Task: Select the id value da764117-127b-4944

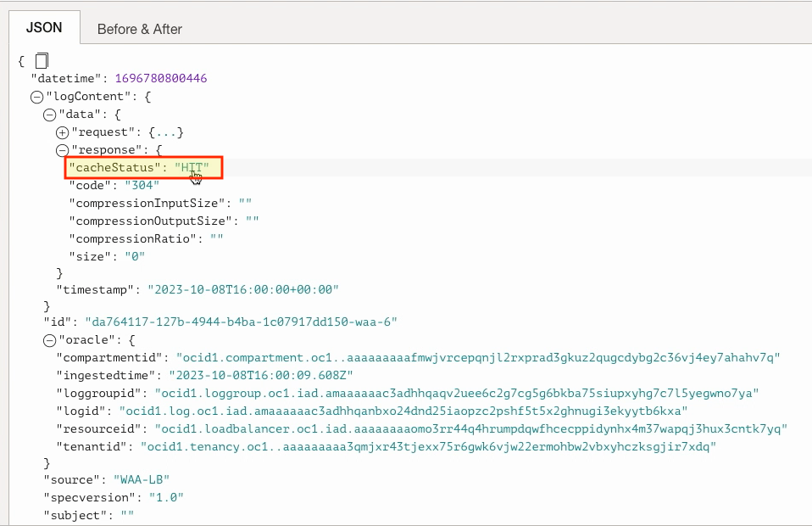Action: point(242,322)
